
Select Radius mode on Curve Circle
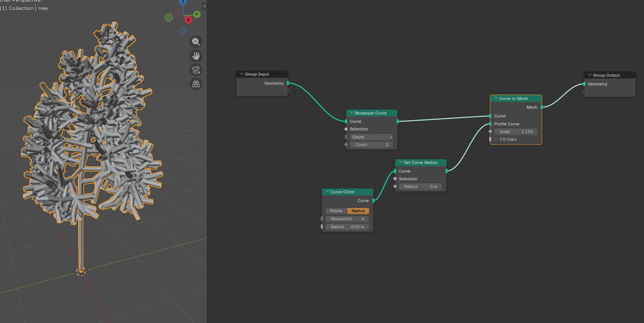(358, 211)
